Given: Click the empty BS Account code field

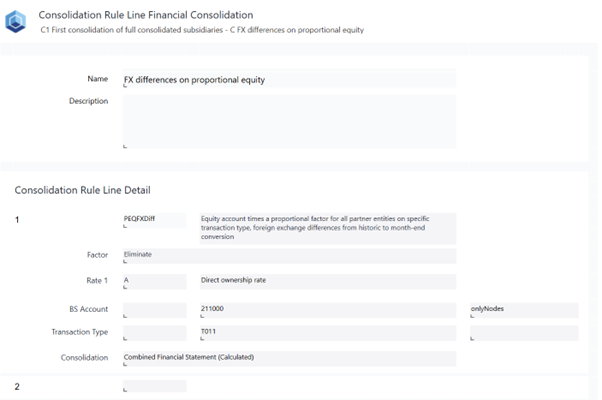Looking at the screenshot, I should pyautogui.click(x=154, y=310).
